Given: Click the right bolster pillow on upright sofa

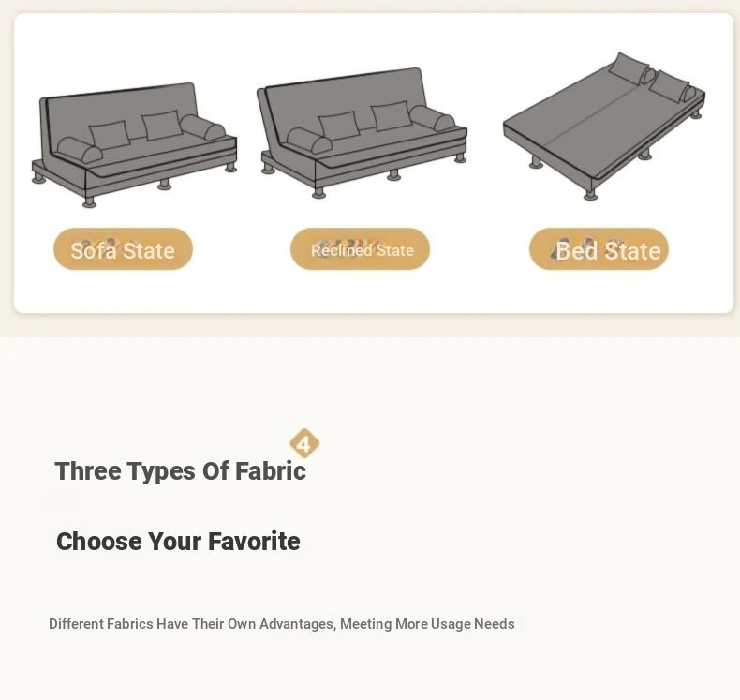Looking at the screenshot, I should 203,127.
